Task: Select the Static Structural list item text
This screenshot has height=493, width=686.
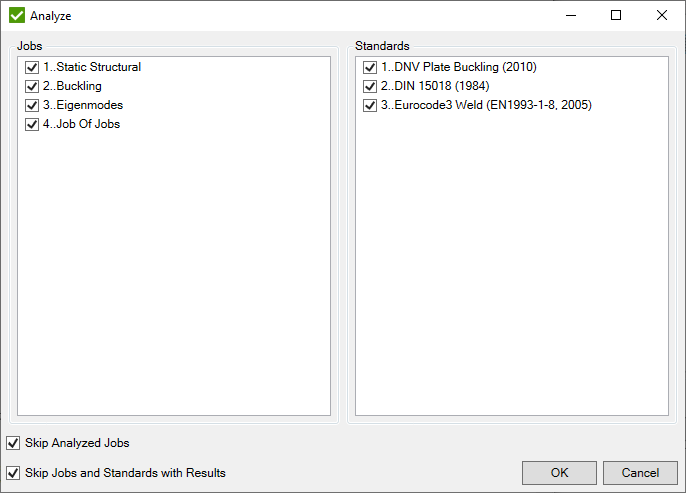Action: click(x=92, y=68)
